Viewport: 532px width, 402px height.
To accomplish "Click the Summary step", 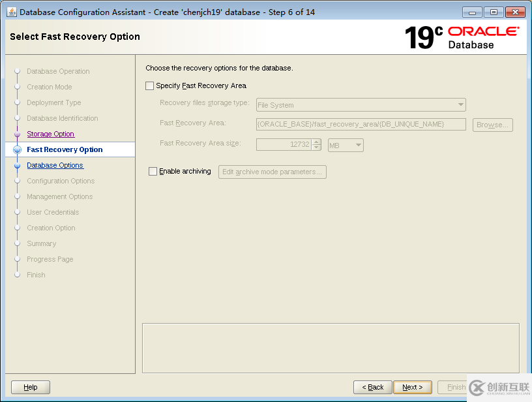I will tap(41, 243).
